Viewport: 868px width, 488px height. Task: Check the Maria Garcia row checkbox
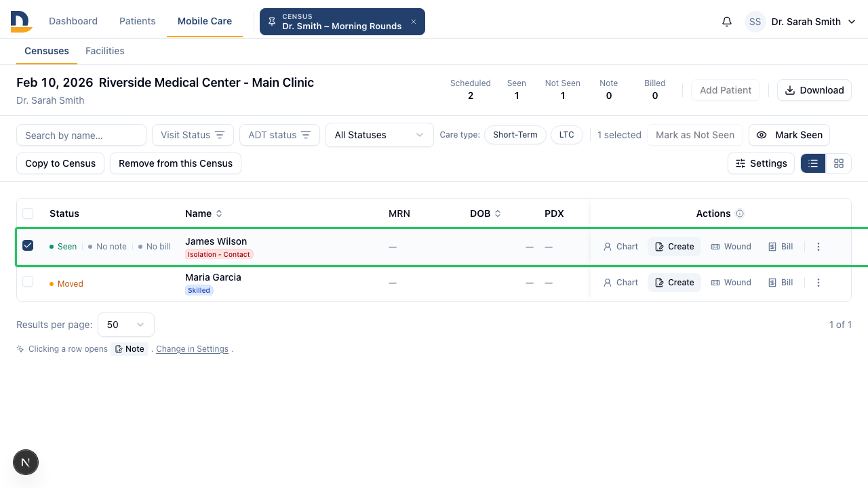[28, 281]
